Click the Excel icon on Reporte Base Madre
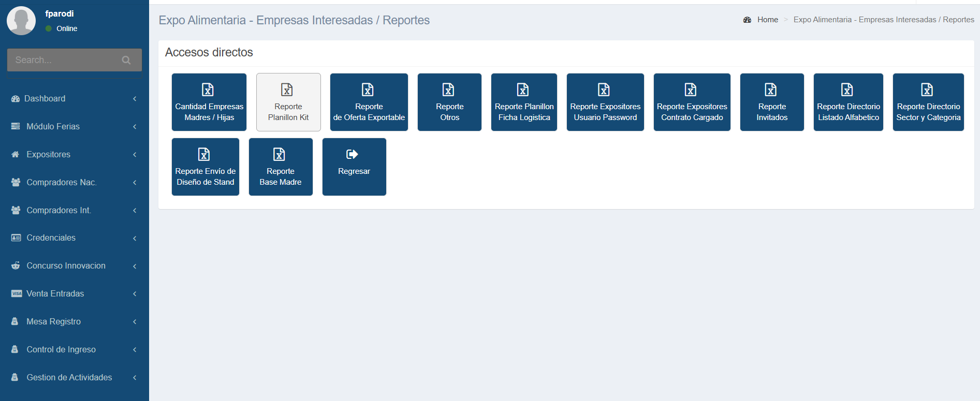The width and height of the screenshot is (980, 401). 279,154
